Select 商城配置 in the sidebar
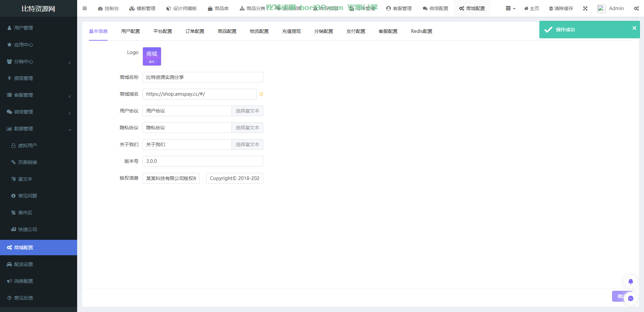 tap(39, 248)
